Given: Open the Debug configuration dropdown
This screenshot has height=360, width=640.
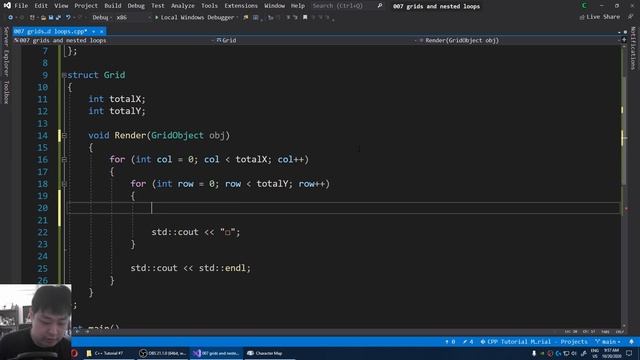Looking at the screenshot, I should tap(102, 18).
